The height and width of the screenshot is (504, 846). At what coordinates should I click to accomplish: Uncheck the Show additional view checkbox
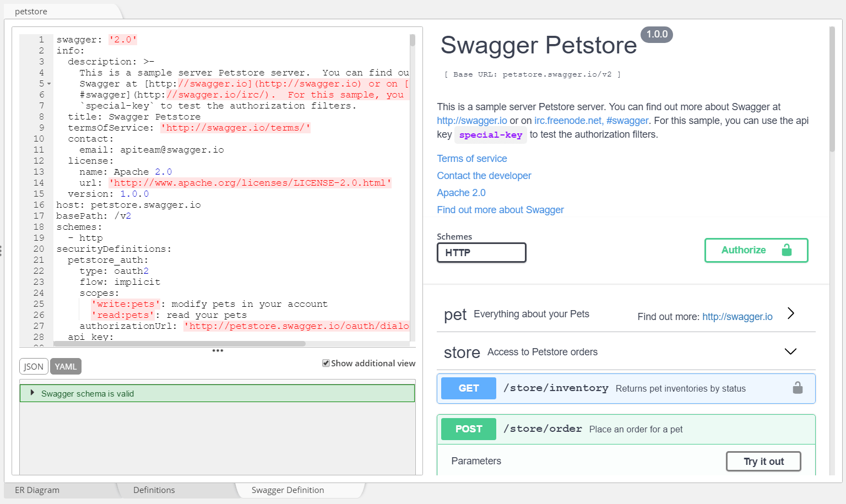coord(326,362)
